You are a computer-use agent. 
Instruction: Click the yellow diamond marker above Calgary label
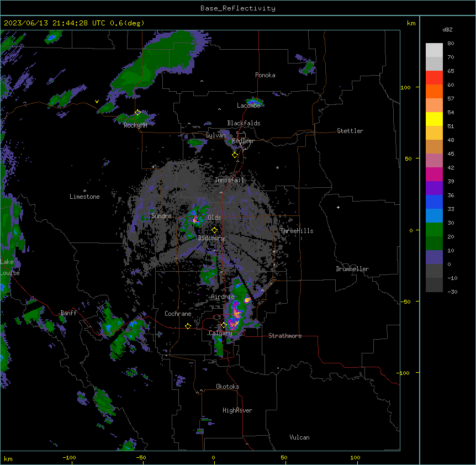point(224,325)
